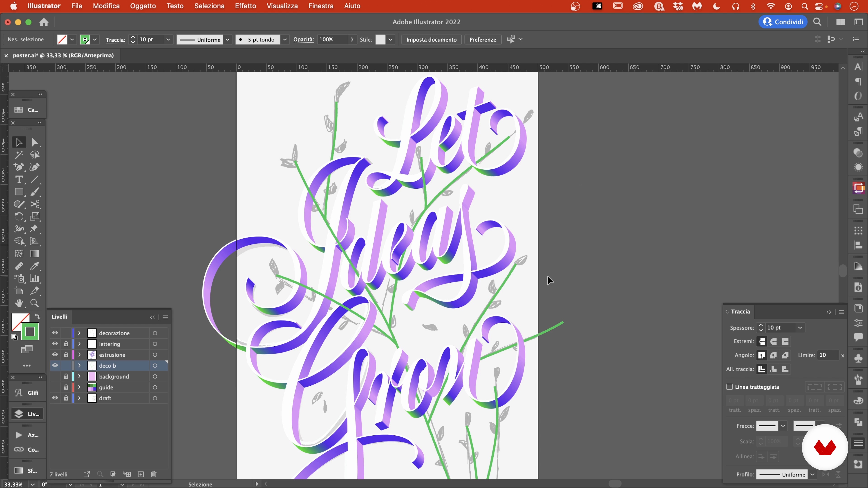Select the Zoom tool
This screenshot has height=488, width=868.
point(35,303)
